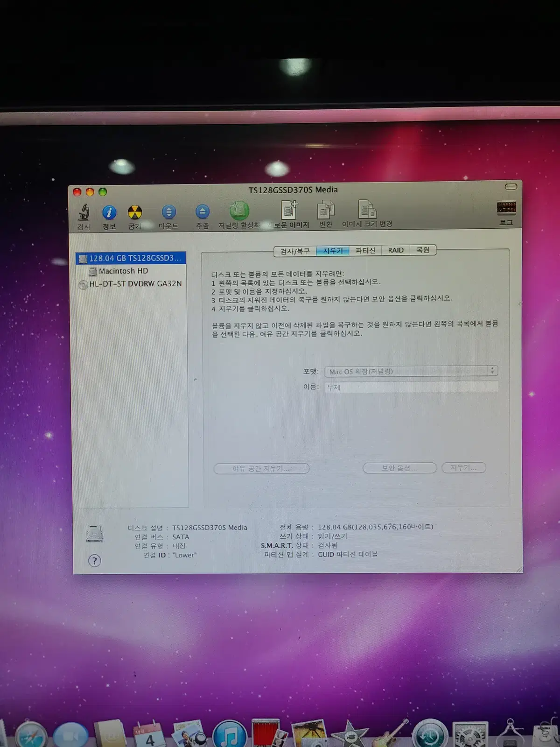Click the 변환 (Convert) toolbar icon
This screenshot has width=560, height=747.
326,210
